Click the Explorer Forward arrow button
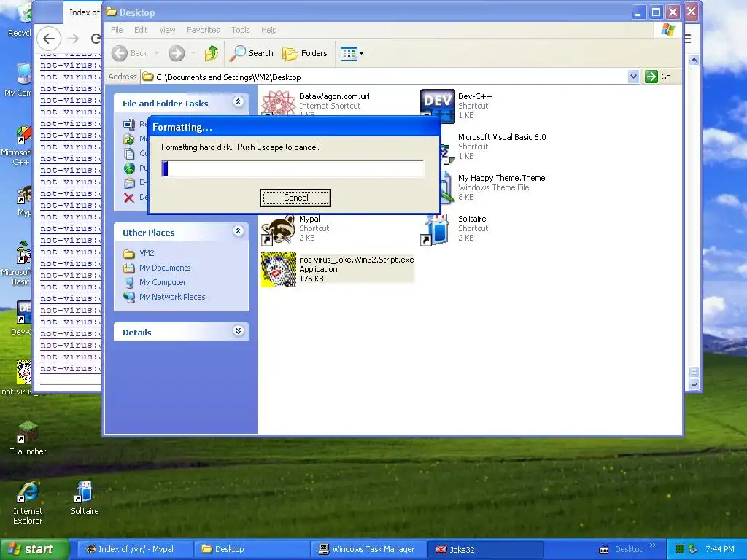Screen dimensions: 747x560 [177, 53]
